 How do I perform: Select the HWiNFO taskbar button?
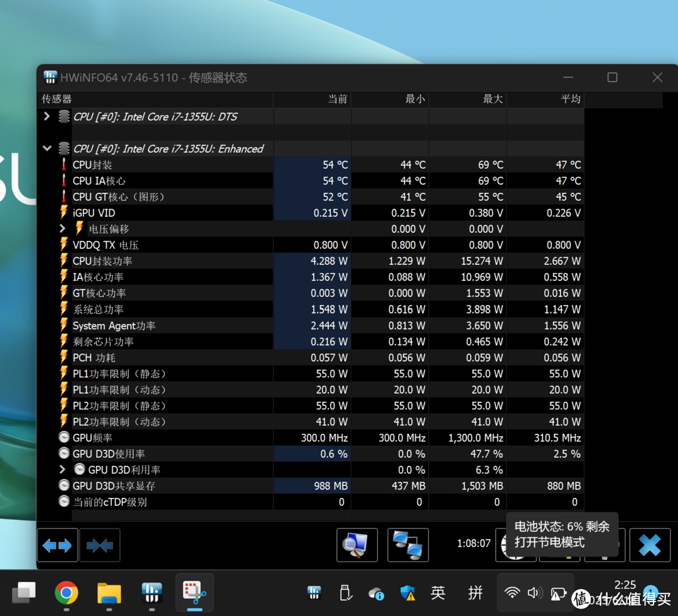152,593
